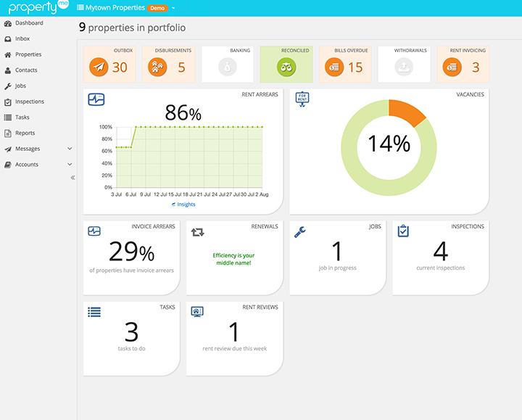Click the Inbox tray icon
This screenshot has width=522, height=420.
click(8, 39)
